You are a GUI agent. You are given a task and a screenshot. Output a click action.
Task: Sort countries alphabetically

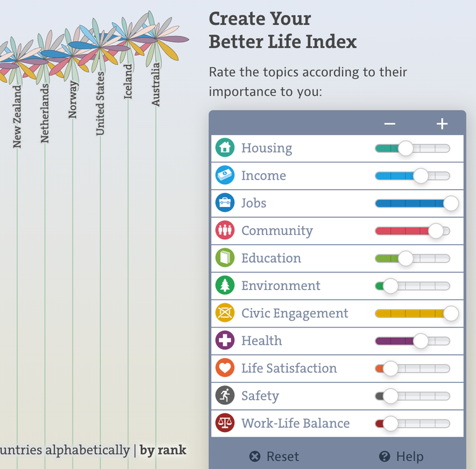(65, 450)
